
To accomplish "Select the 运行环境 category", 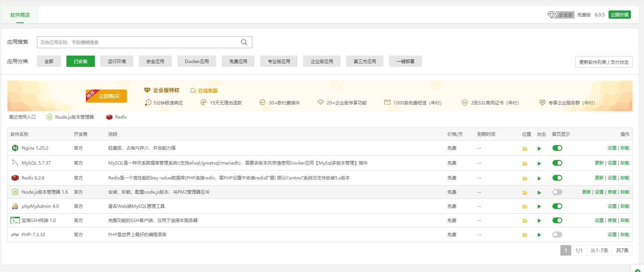I will pyautogui.click(x=117, y=61).
